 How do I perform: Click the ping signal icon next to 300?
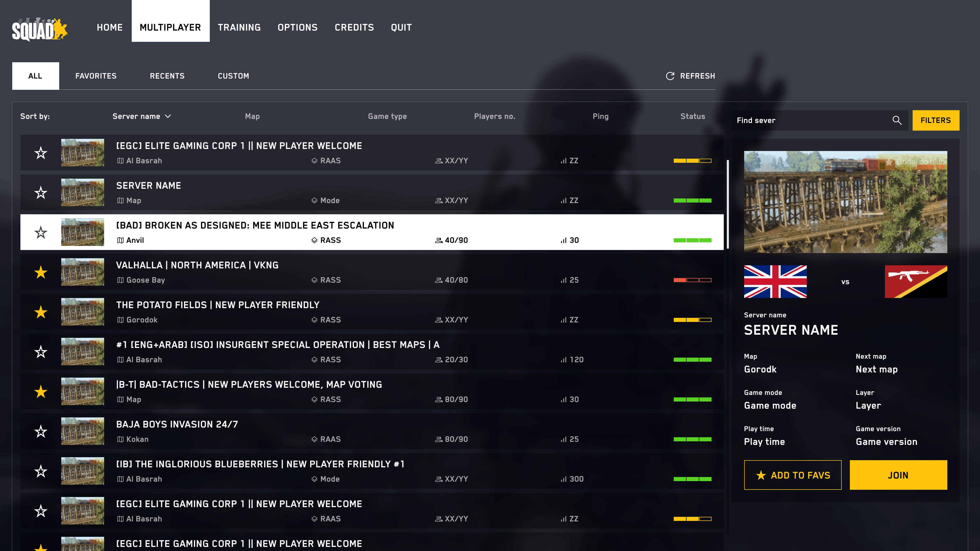point(563,479)
